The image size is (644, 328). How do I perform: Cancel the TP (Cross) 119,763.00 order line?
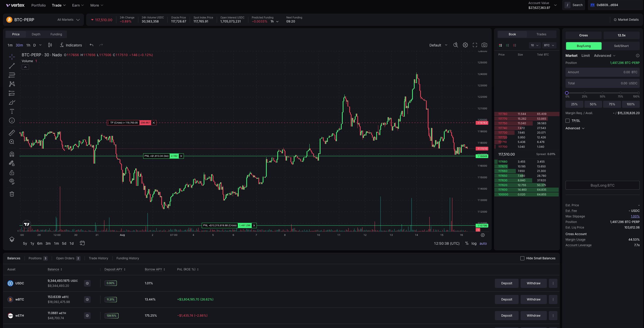click(x=154, y=123)
